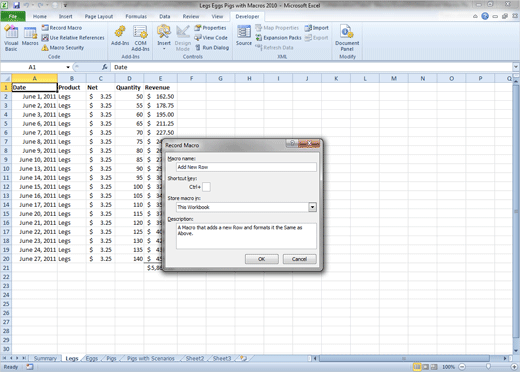Open the Pigs sheet tab
The width and height of the screenshot is (520, 372).
pyautogui.click(x=111, y=358)
